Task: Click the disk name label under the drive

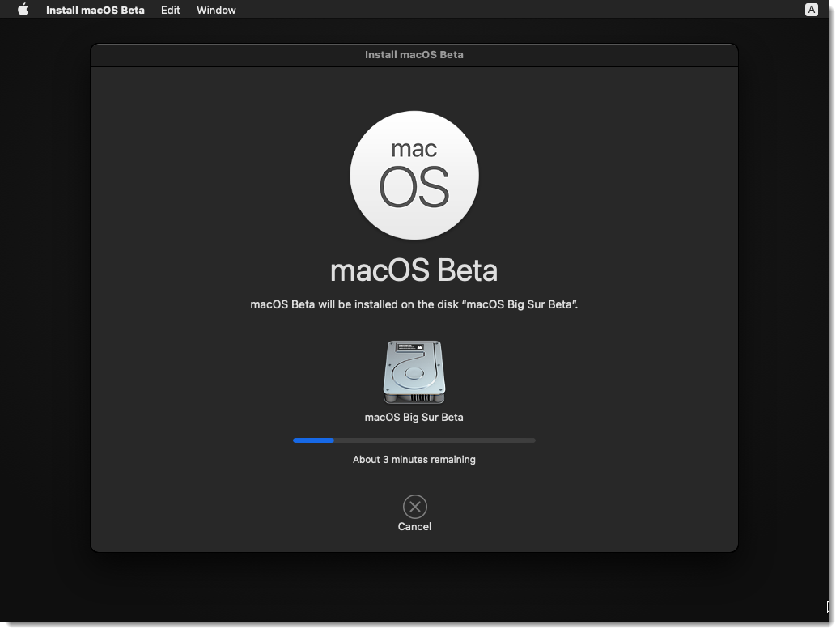Action: [414, 418]
